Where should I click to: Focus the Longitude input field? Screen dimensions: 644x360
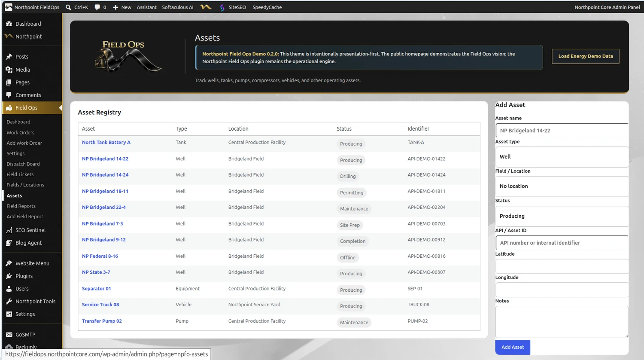point(562,290)
